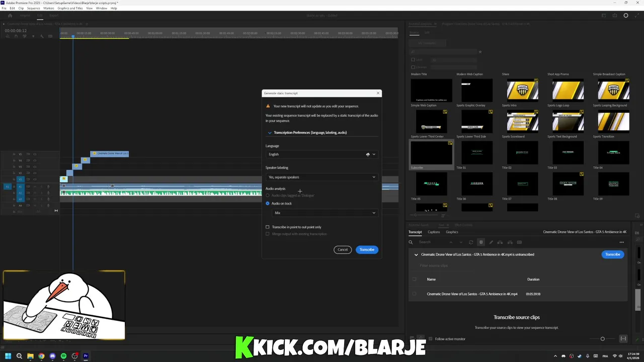Open File Explorer from taskbar
Screen dimensions: 644x362
(30, 356)
